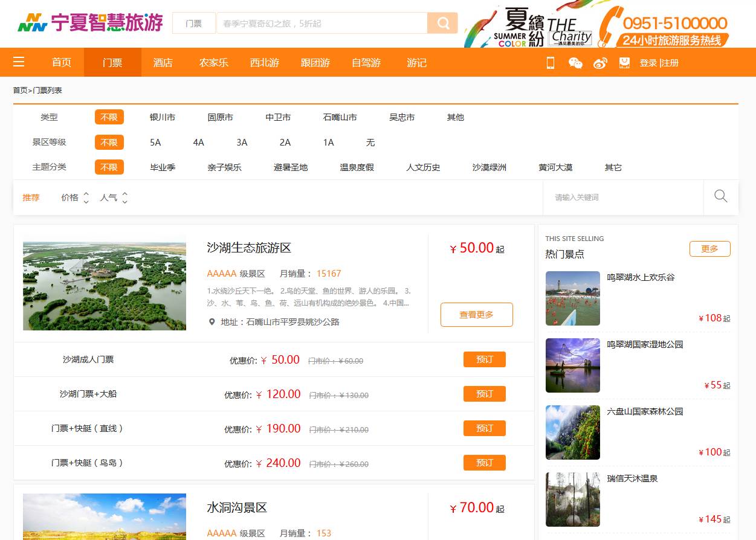Click the 请输入关键词 keyword field
This screenshot has width=756, height=540.
[x=623, y=197]
